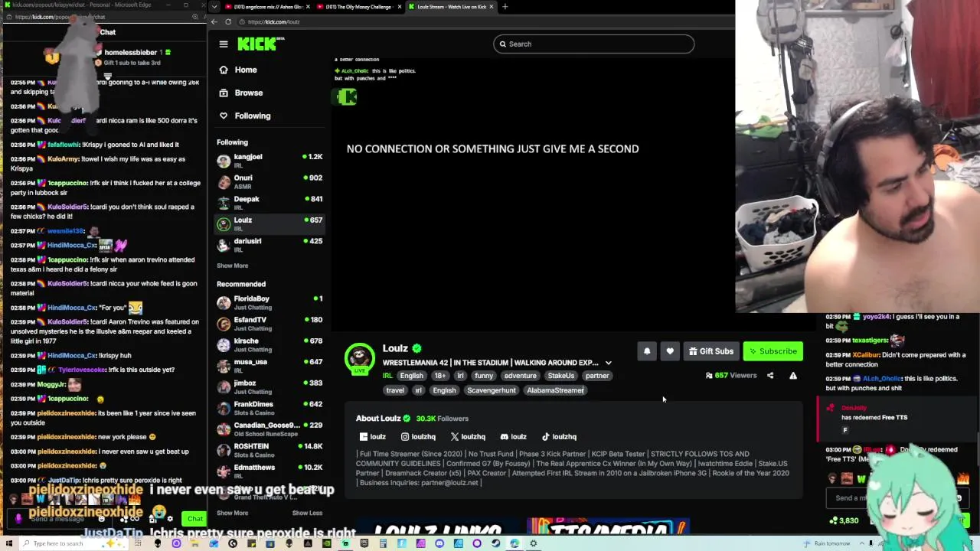This screenshot has width=980, height=551.
Task: Open FrankDimes Slots & Casino channel
Action: (269, 408)
